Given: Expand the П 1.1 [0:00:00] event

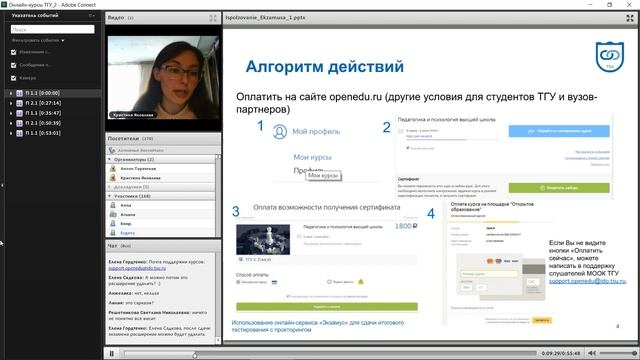Looking at the screenshot, I should [11, 93].
